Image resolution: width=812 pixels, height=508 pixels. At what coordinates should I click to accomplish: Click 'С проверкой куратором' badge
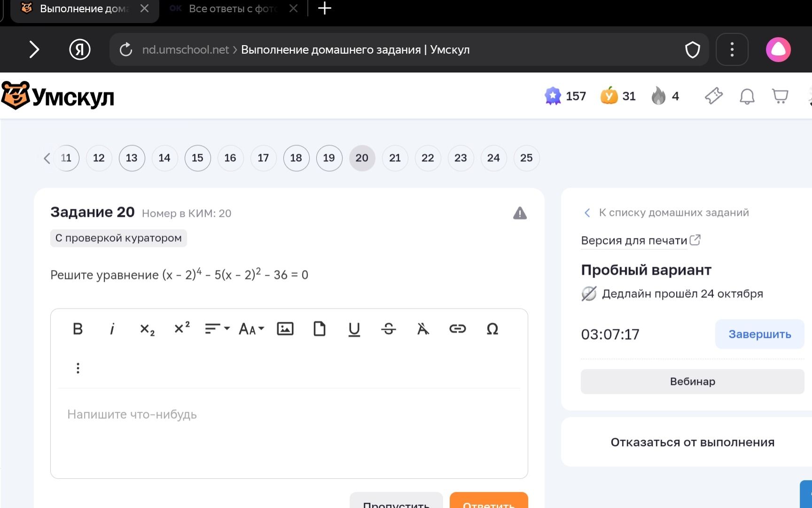pyautogui.click(x=118, y=238)
